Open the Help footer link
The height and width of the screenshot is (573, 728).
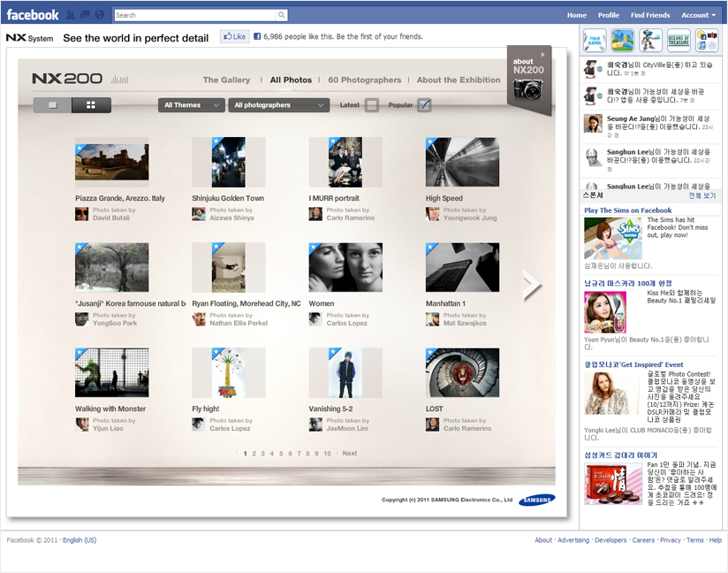pos(715,540)
